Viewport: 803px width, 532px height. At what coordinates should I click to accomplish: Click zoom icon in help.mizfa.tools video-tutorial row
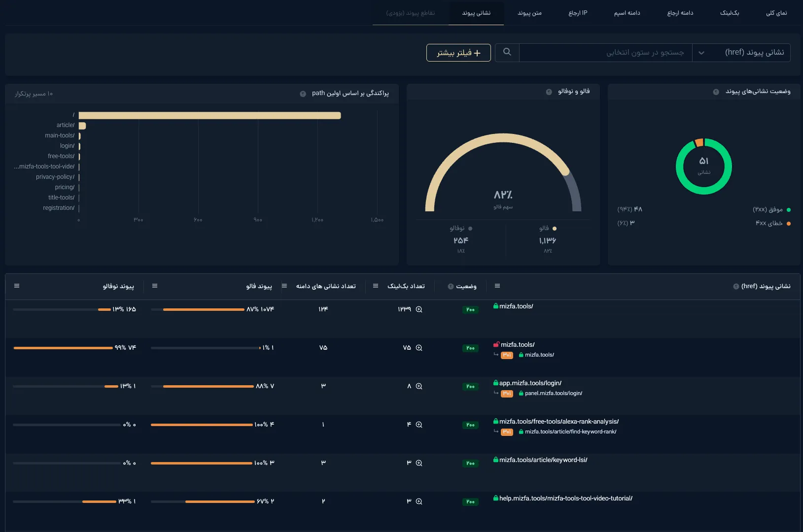click(x=419, y=501)
